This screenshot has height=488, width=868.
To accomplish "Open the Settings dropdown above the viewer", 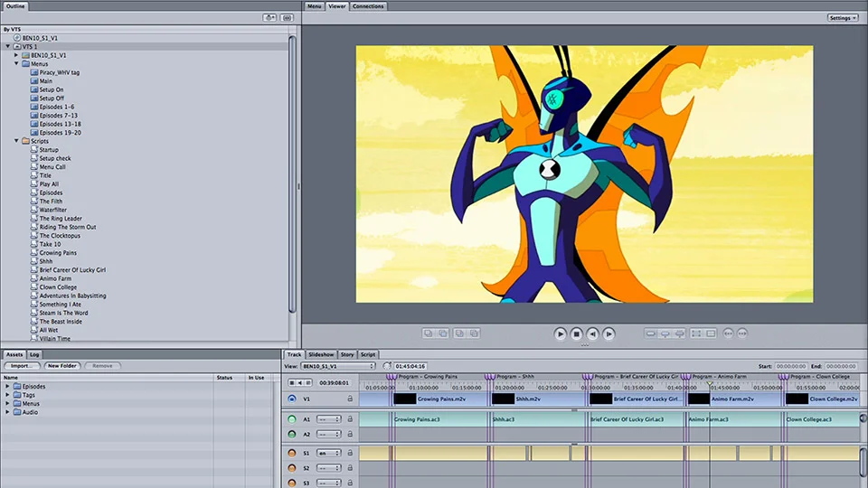I will click(x=843, y=18).
